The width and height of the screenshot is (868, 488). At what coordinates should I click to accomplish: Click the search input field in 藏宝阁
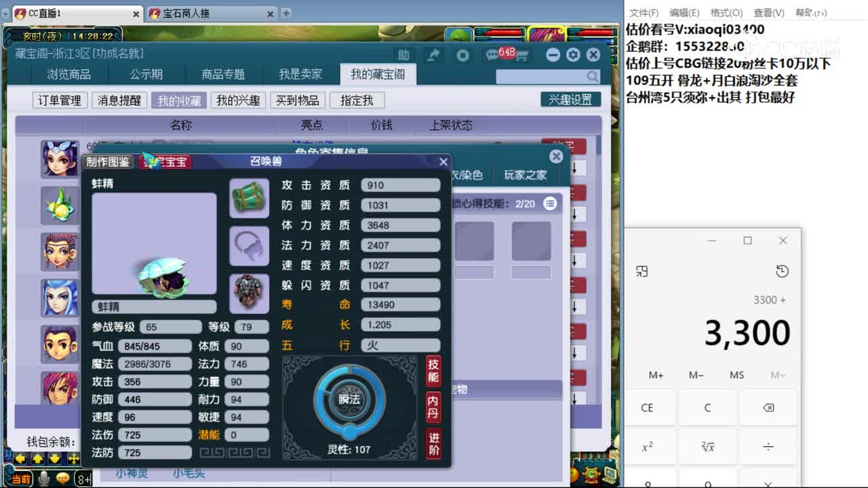(536, 77)
